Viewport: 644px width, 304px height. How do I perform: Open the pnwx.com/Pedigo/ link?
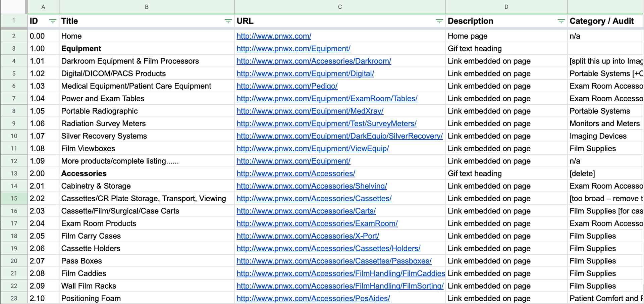point(287,86)
